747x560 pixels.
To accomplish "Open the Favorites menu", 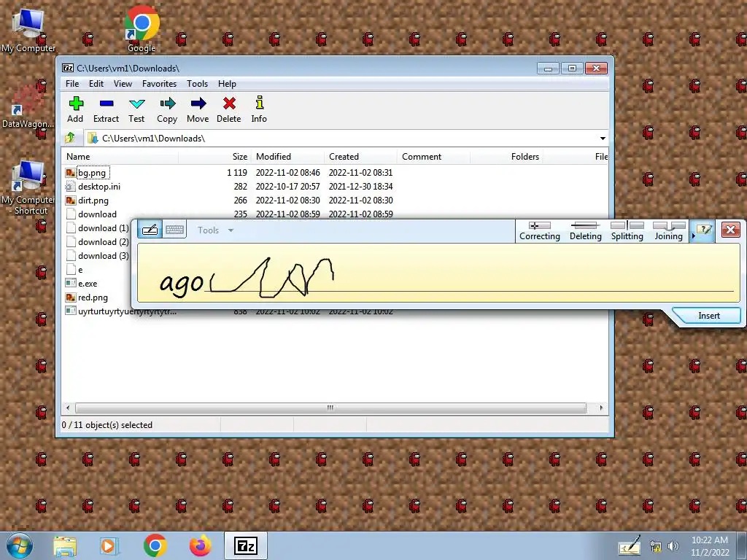I will (x=159, y=84).
